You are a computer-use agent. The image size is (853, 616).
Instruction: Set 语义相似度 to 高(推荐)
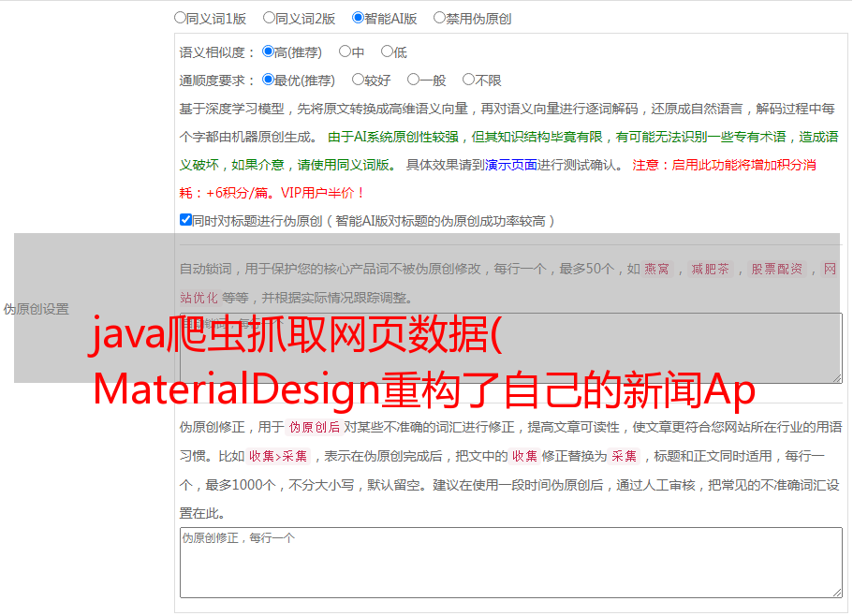[268, 51]
